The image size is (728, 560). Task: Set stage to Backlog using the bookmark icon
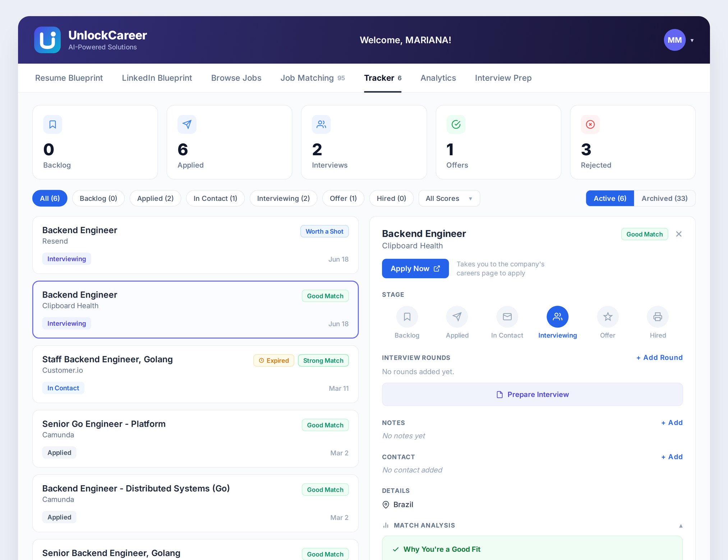click(x=407, y=317)
